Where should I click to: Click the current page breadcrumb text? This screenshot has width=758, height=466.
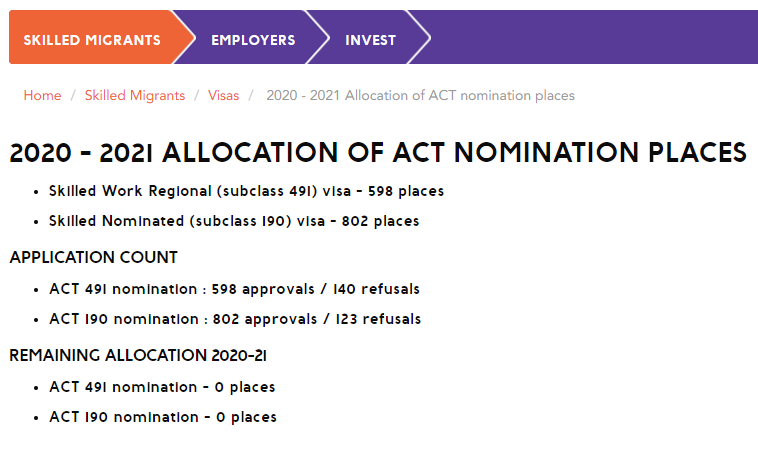click(420, 95)
